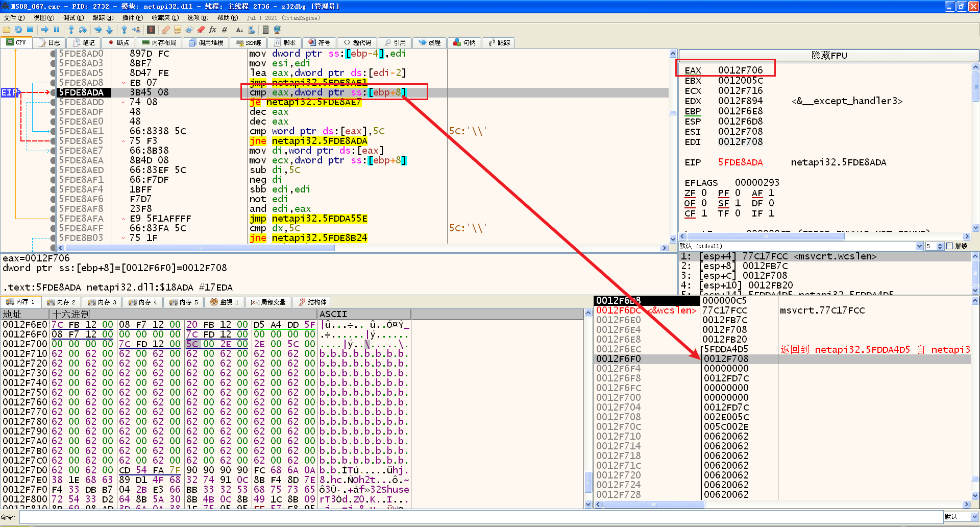This screenshot has width=980, height=527.
Task: Select the 局部变量 tab
Action: pyautogui.click(x=268, y=302)
